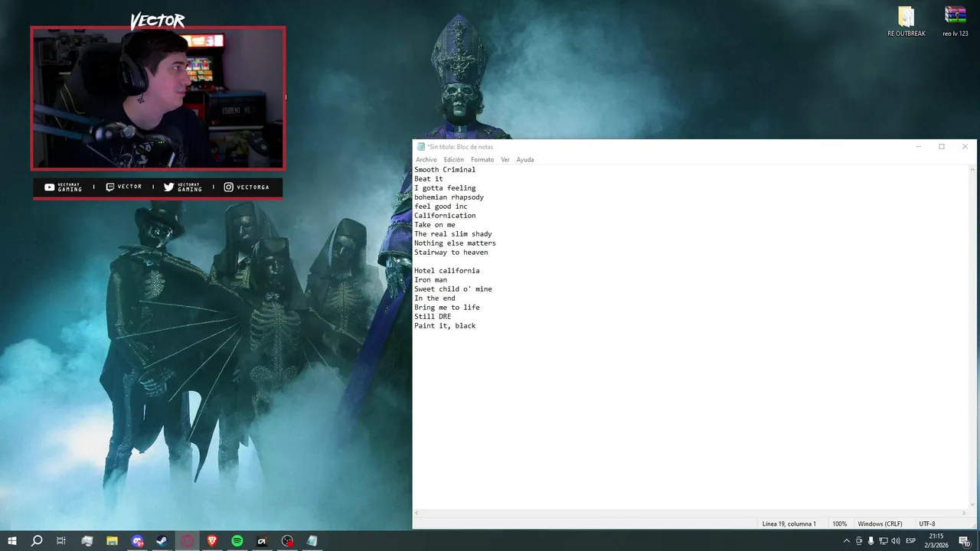Screen dimensions: 980x551
Task: Click the 'Still DRE' line
Action: tap(433, 317)
